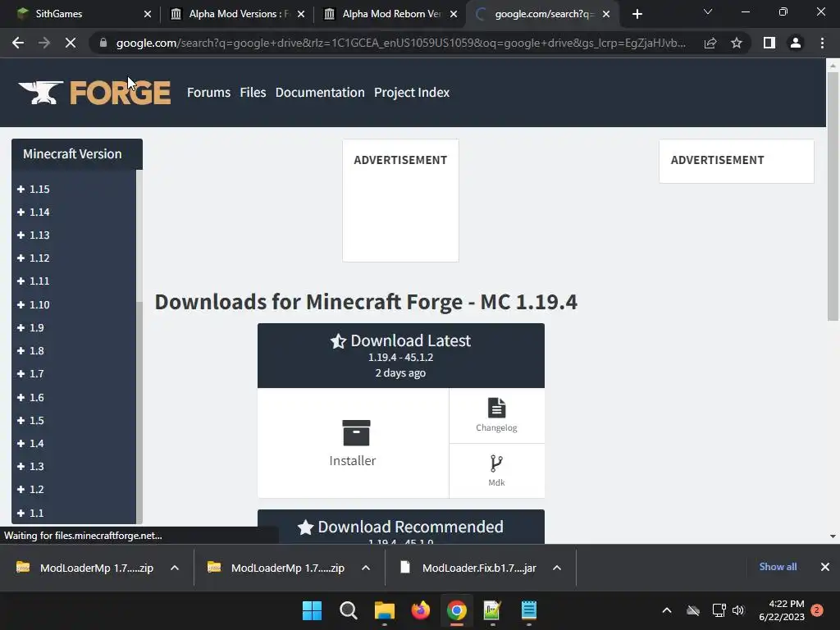This screenshot has height=630, width=840.
Task: Download the Mdk fork icon
Action: pyautogui.click(x=496, y=463)
